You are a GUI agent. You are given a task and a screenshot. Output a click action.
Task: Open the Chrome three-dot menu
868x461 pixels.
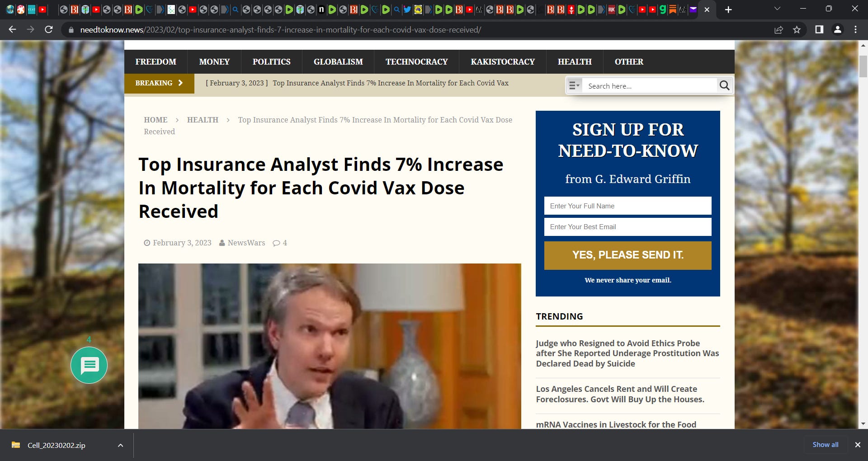click(x=855, y=29)
